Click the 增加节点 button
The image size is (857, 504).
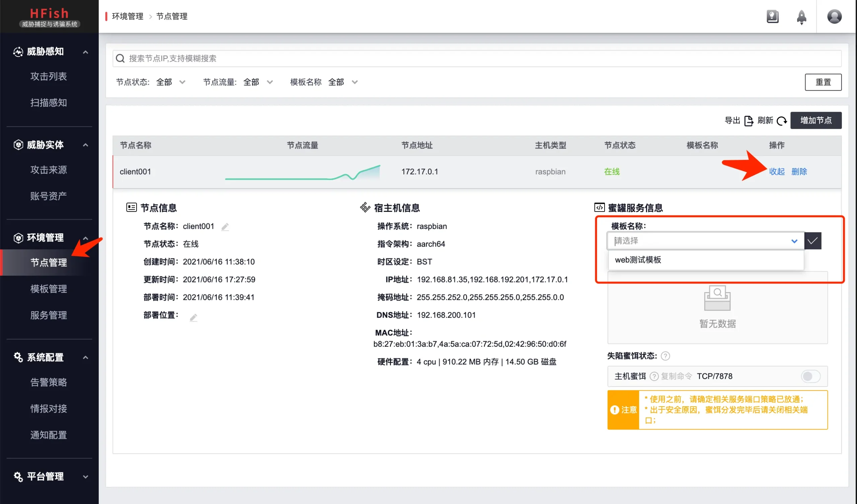tap(816, 120)
